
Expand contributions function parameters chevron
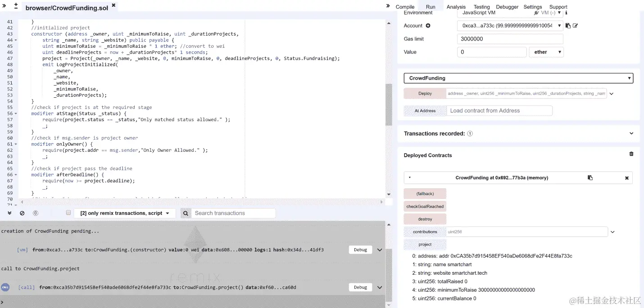click(612, 232)
